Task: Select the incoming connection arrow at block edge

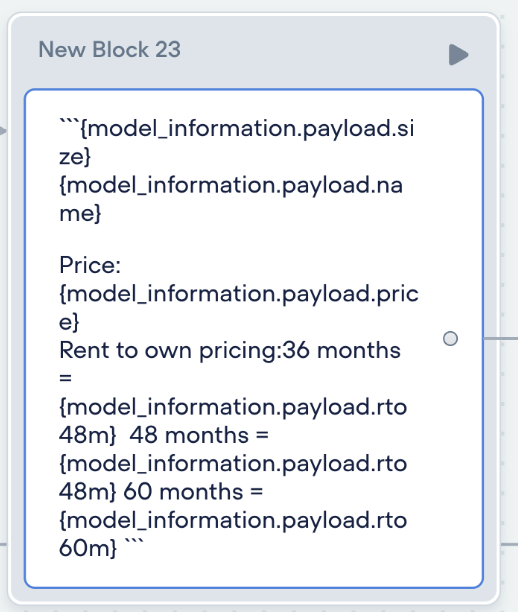Action: coord(3,130)
